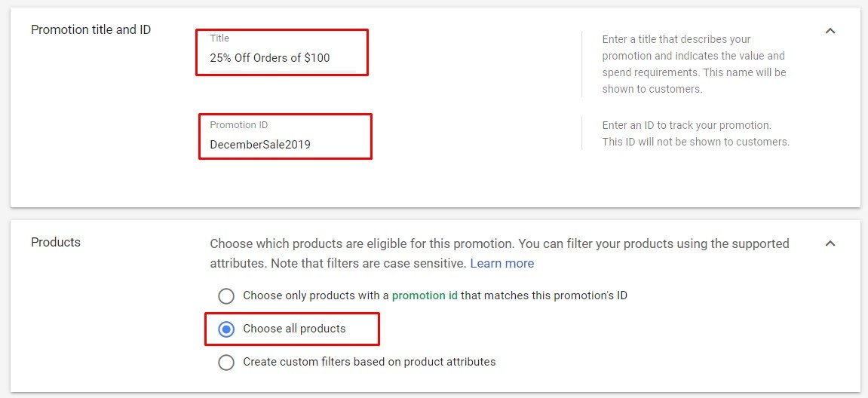Collapse the Promotion title and ID section chevron
The height and width of the screenshot is (398, 868).
pyautogui.click(x=830, y=31)
